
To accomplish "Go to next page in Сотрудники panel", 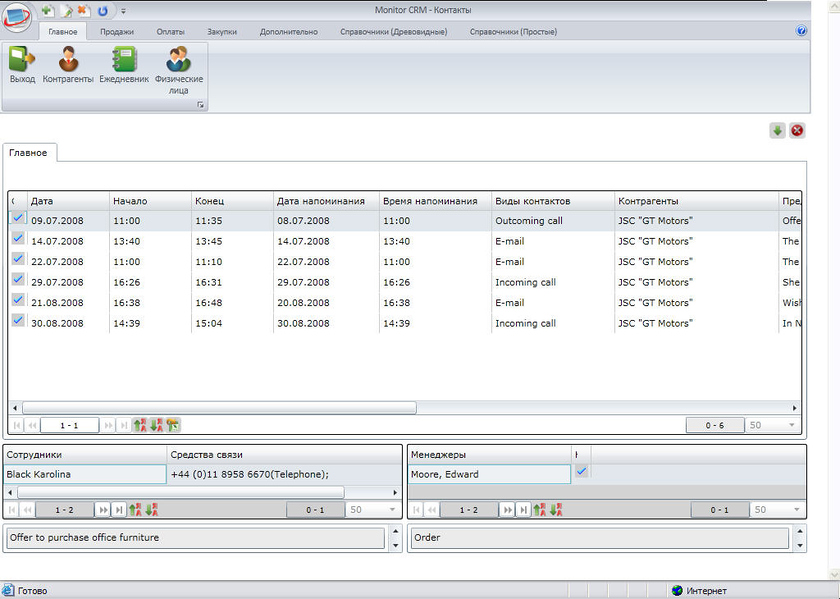I will [102, 510].
